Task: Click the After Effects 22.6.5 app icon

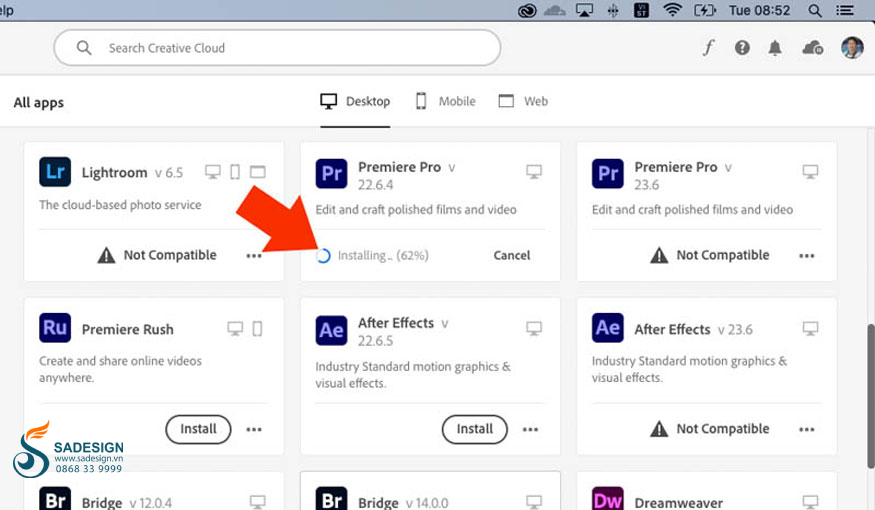Action: (331, 330)
